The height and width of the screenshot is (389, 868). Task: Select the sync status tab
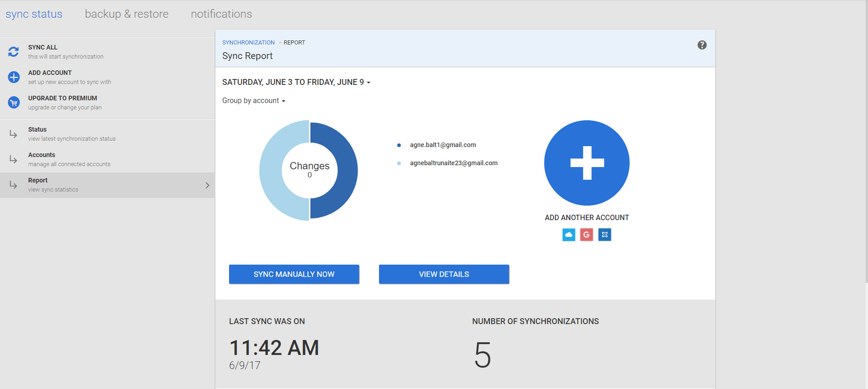34,14
